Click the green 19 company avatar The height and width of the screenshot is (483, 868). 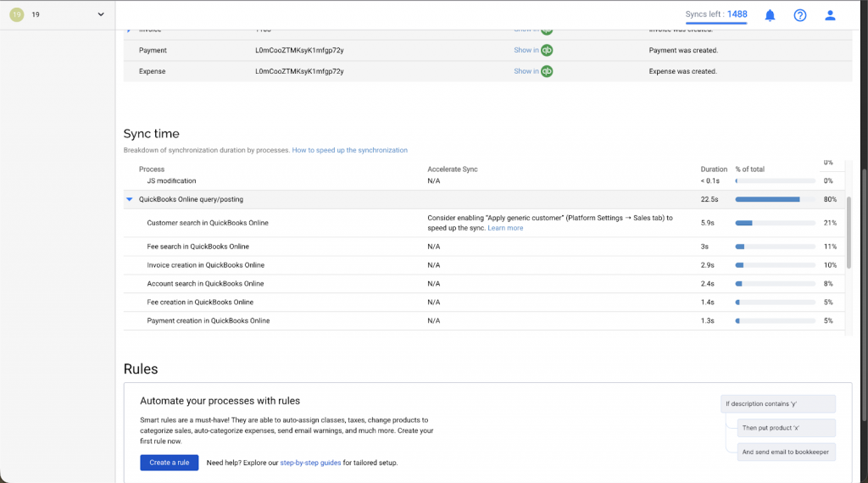(x=16, y=14)
